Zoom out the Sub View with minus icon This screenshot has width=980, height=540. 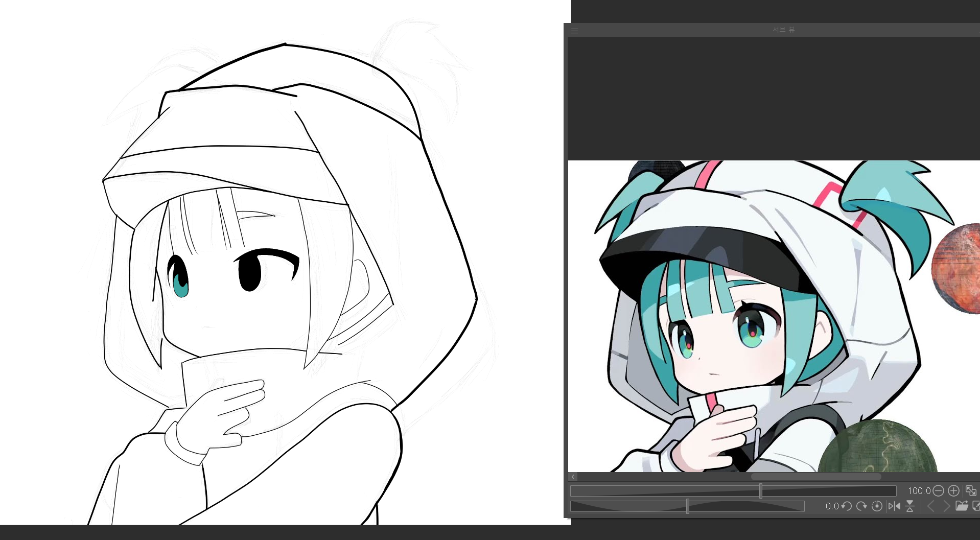pos(938,491)
